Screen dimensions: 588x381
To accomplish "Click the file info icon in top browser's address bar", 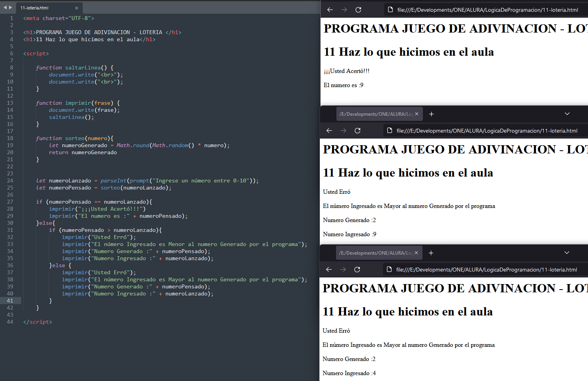I will point(390,10).
